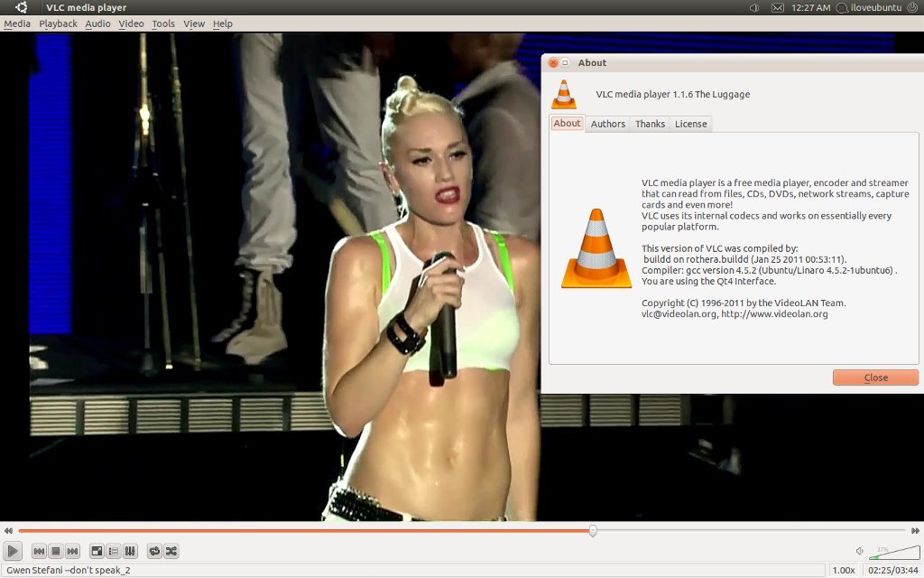
Task: Click the Gwen Stefani –don't speak_2 title
Action: point(69,571)
